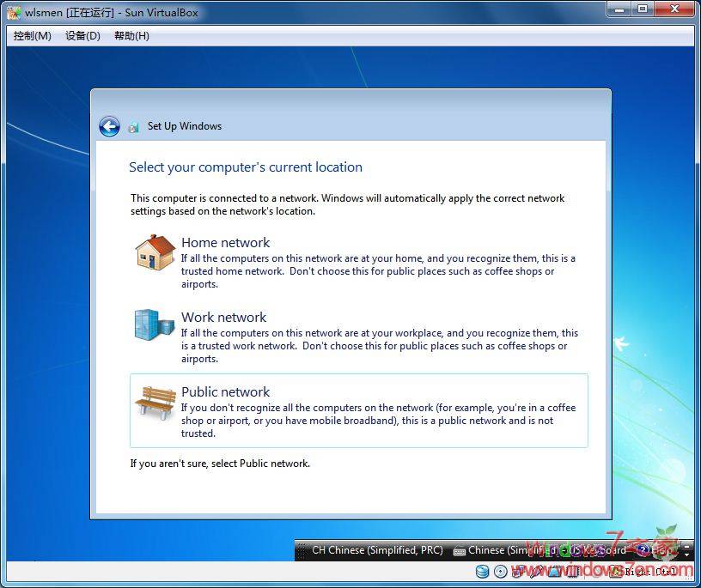Open the 帮助(H) menu
Image resolution: width=701 pixels, height=588 pixels.
coord(131,35)
